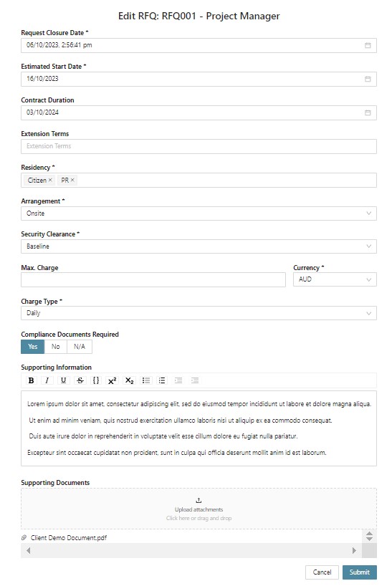
Task: Cancel editing the RFQ
Action: [x=322, y=572]
